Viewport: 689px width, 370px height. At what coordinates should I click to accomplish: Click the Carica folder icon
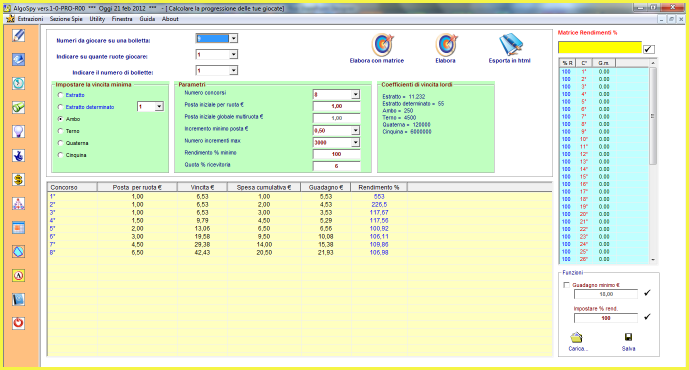click(x=576, y=337)
